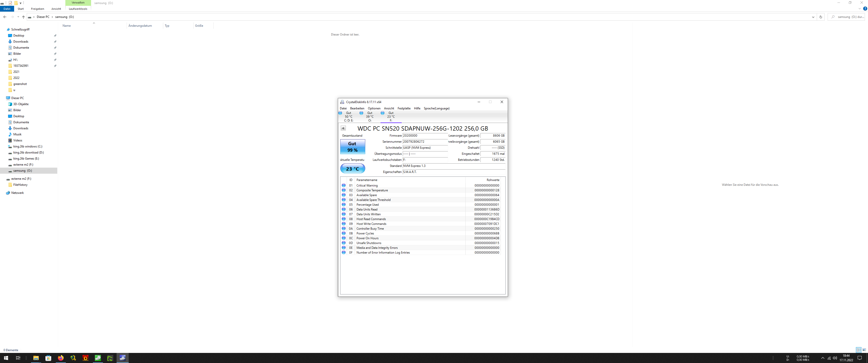Select the C: D: E: disk status tab
The image size is (868, 363).
click(x=348, y=116)
